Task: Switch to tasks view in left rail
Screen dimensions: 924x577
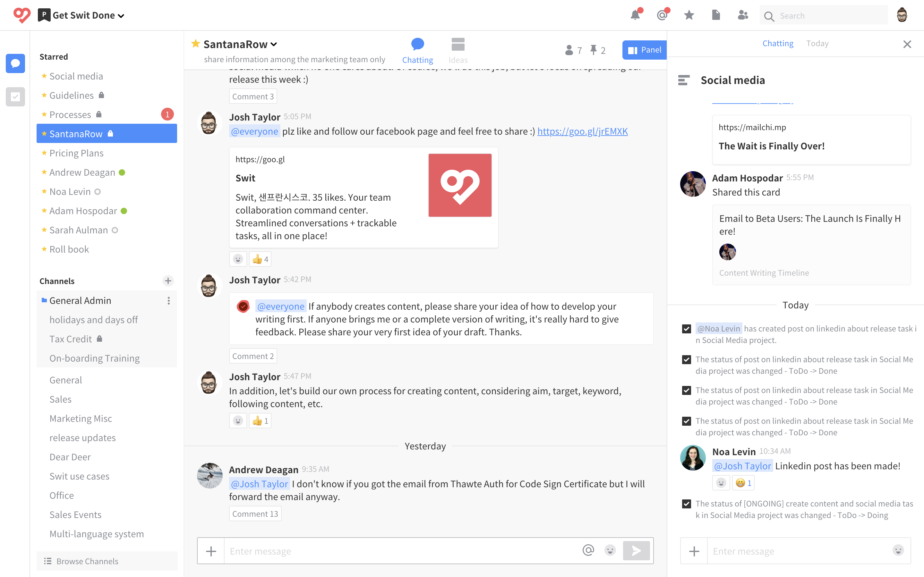Action: tap(15, 96)
